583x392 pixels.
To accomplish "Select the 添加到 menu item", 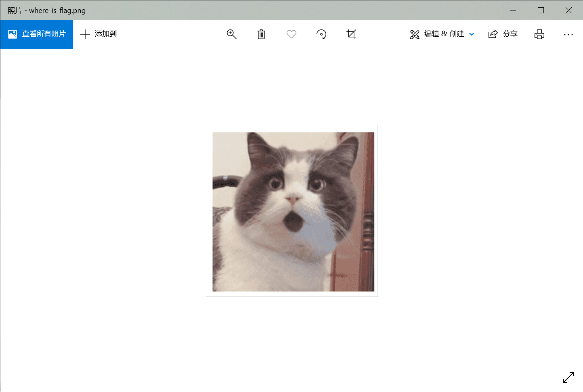I will (99, 34).
